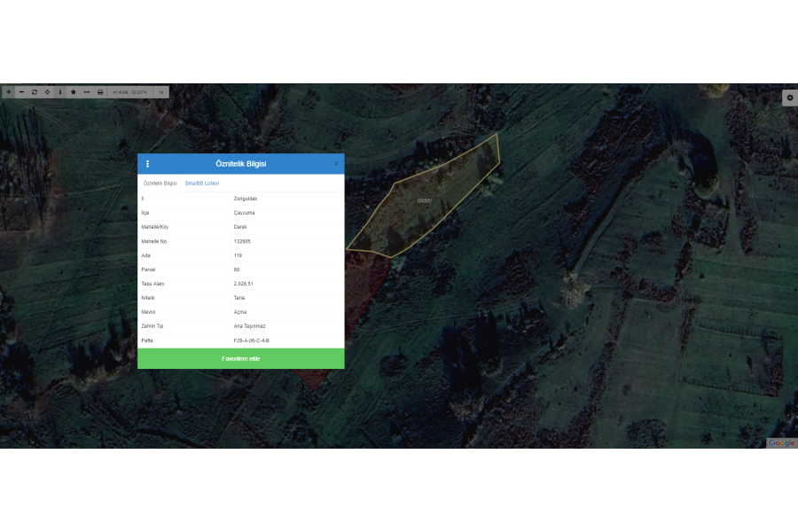Switch to the Bina/BB Listesi tab
The image size is (798, 532).
pos(202,183)
